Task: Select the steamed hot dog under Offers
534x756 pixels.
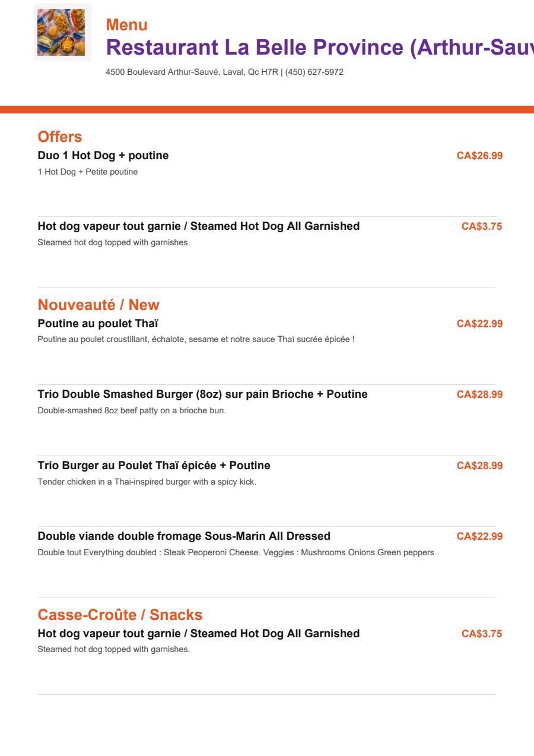Action: (199, 226)
